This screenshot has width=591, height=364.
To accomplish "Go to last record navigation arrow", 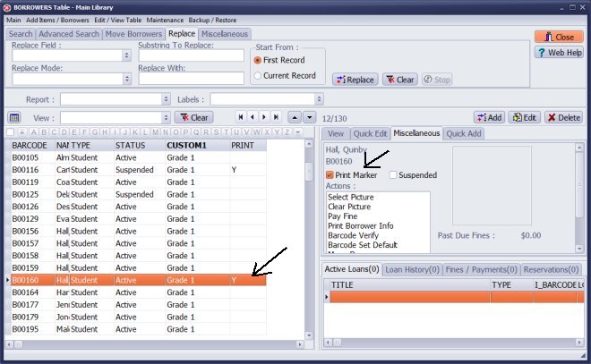I will (x=276, y=117).
